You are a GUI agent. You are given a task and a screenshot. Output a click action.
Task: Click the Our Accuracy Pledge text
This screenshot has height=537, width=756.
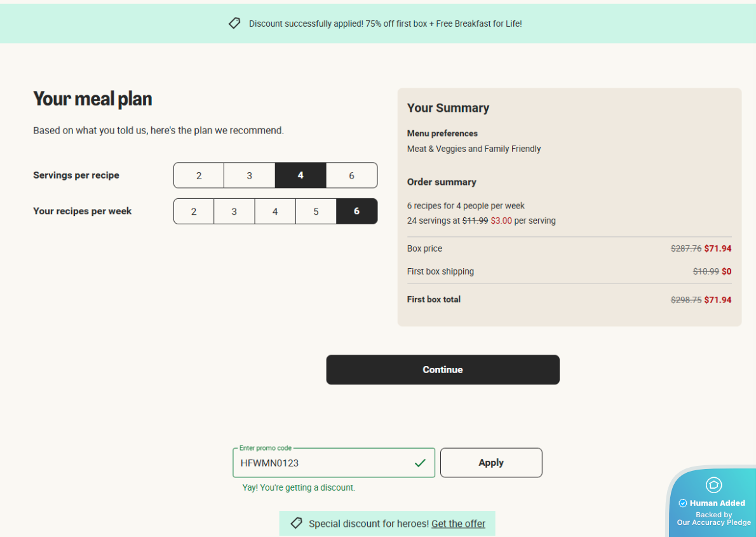tap(713, 522)
